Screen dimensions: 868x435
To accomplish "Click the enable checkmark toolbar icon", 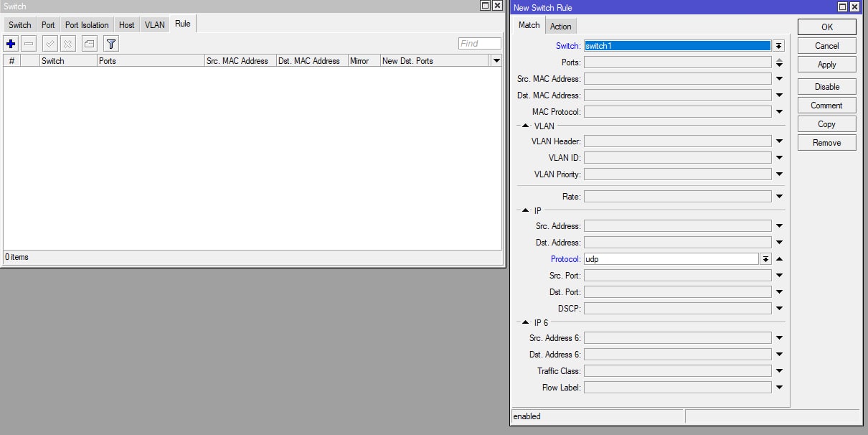I will [49, 44].
